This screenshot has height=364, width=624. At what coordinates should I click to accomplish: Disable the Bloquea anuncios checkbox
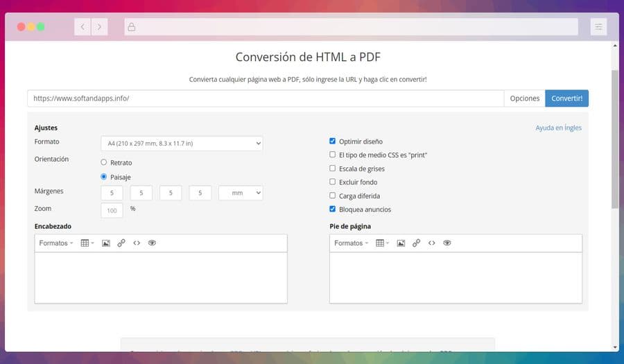pos(333,209)
